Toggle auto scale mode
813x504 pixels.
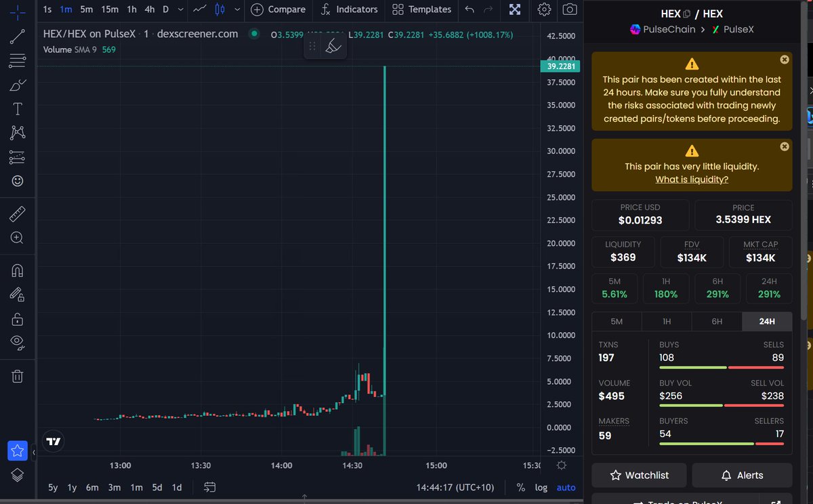point(566,487)
